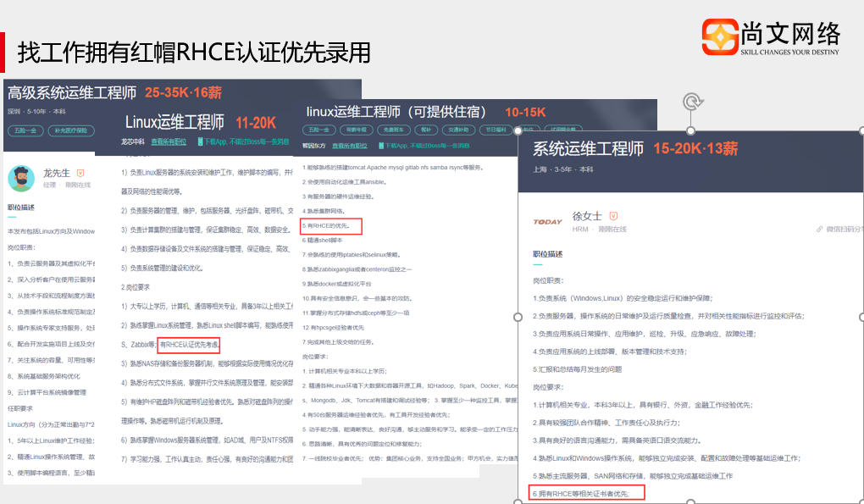Click 龙先生's avatar picture
The width and height of the screenshot is (864, 504).
pyautogui.click(x=21, y=179)
